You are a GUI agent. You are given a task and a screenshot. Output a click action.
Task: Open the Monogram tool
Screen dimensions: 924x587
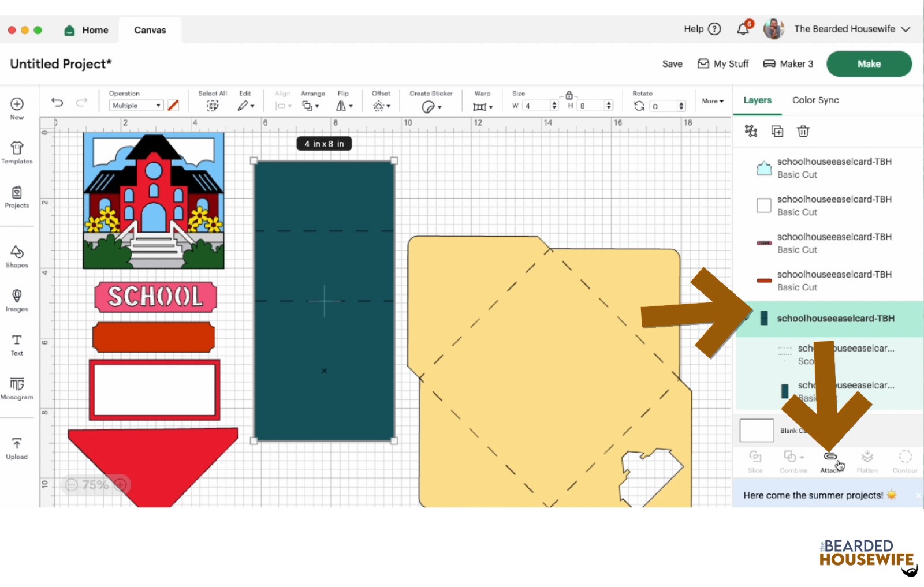pos(17,388)
